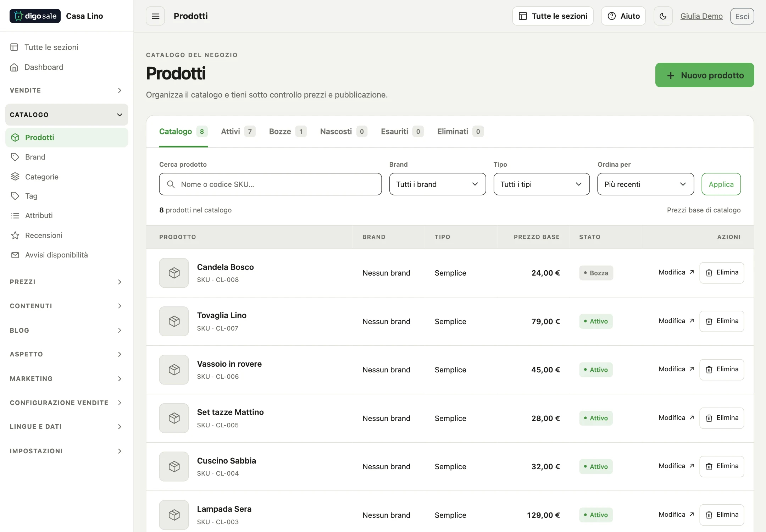Open Dashboard in the sidebar
The image size is (766, 532).
coord(67,67)
